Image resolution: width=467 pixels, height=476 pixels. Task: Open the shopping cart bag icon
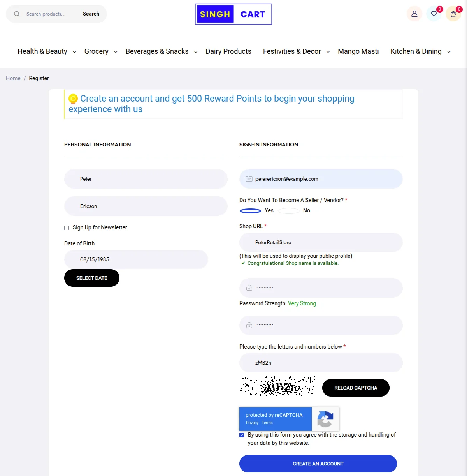click(x=453, y=14)
